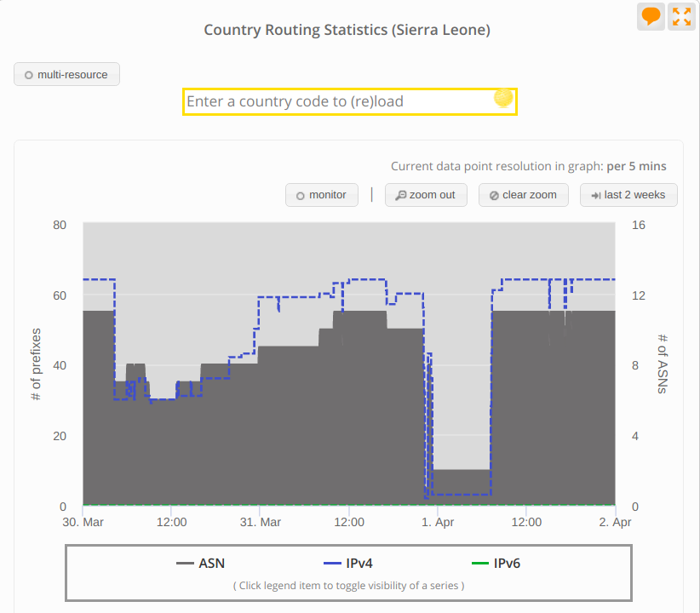Click the fullscreen expand arrows icon
The height and width of the screenshot is (613, 700).
click(681, 17)
